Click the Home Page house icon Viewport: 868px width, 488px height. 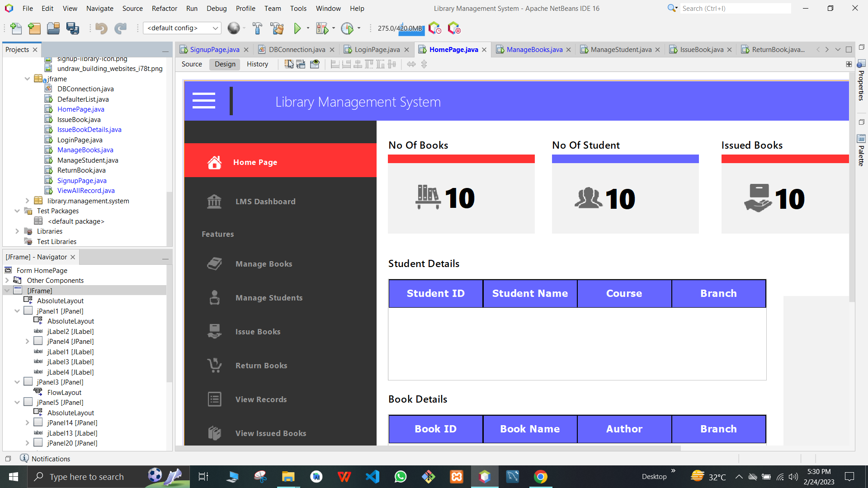[x=214, y=162]
